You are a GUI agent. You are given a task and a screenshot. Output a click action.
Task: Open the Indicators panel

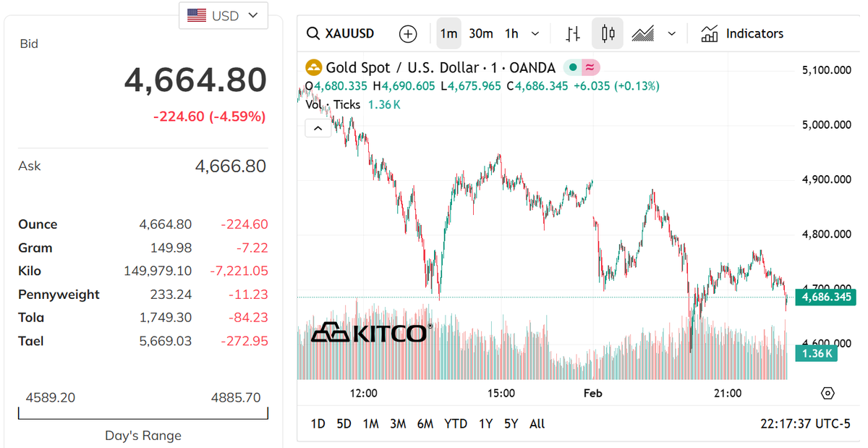pos(742,34)
